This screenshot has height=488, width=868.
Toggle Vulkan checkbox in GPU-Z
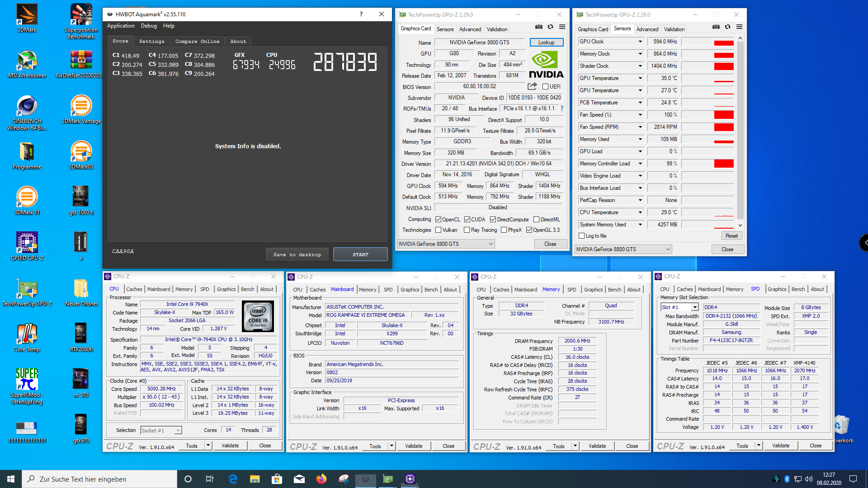pos(438,230)
